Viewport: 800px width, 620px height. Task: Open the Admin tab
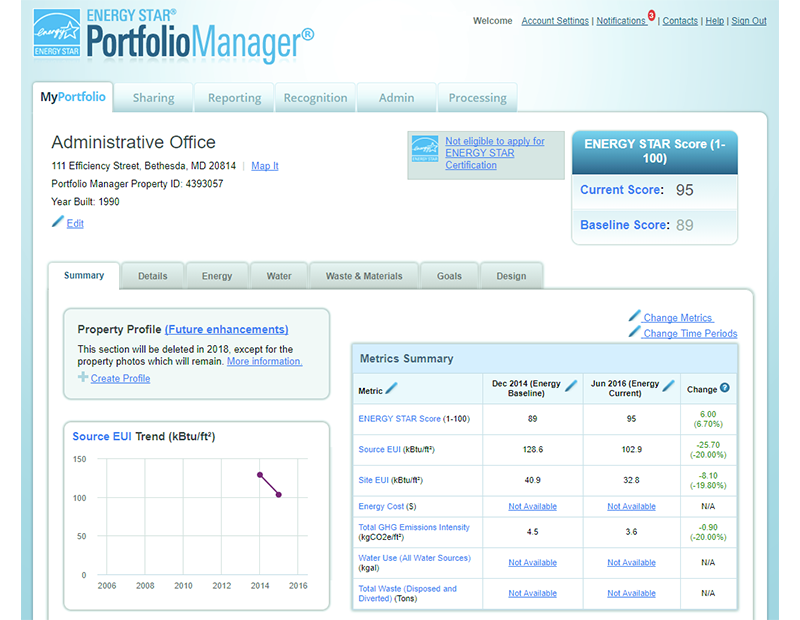396,97
